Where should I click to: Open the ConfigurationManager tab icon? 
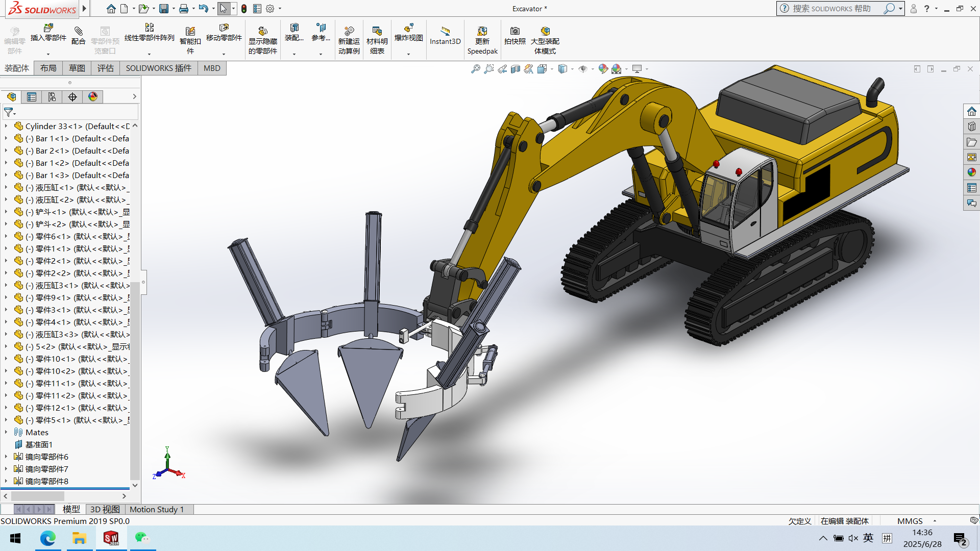[x=52, y=97]
